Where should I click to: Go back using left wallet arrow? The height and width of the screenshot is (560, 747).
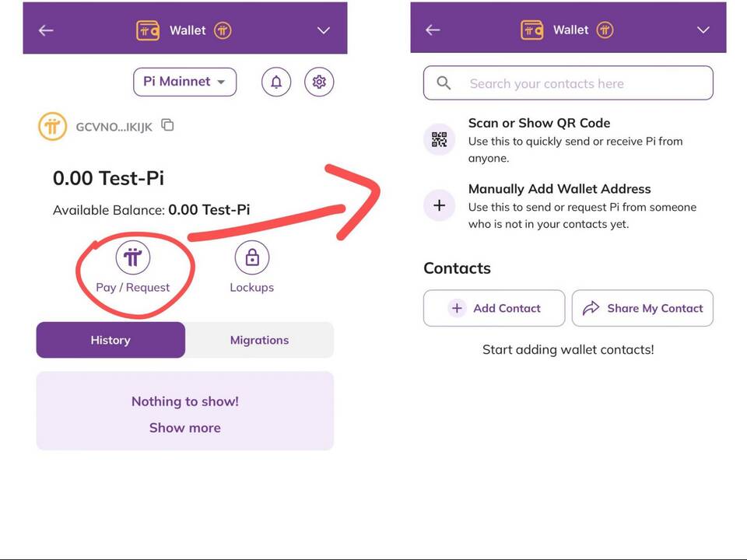pos(46,30)
